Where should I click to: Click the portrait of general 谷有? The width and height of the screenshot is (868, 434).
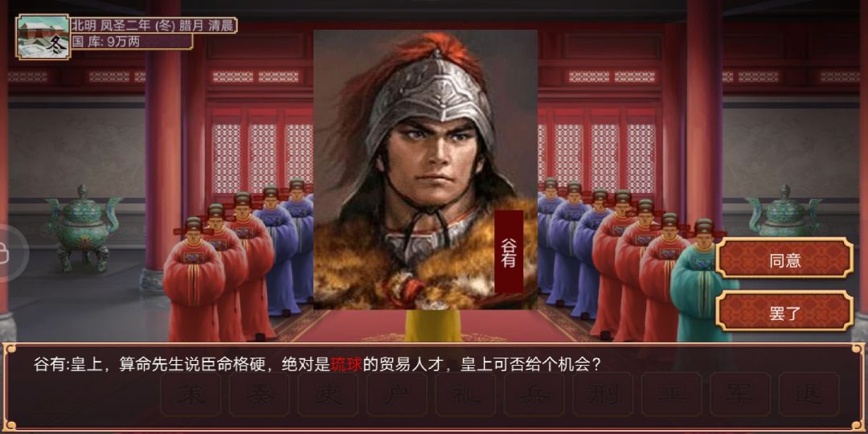tap(425, 170)
